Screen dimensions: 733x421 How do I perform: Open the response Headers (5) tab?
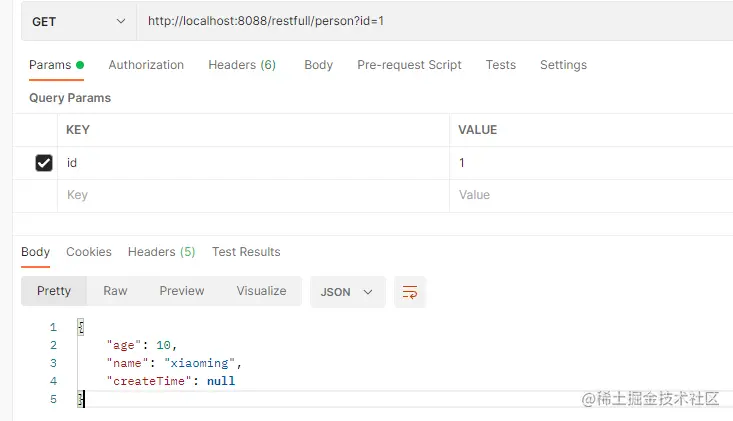point(161,252)
